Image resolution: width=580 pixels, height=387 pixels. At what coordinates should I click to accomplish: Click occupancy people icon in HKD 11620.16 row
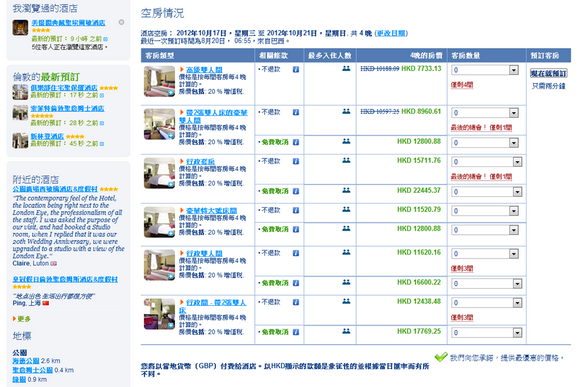[346, 252]
